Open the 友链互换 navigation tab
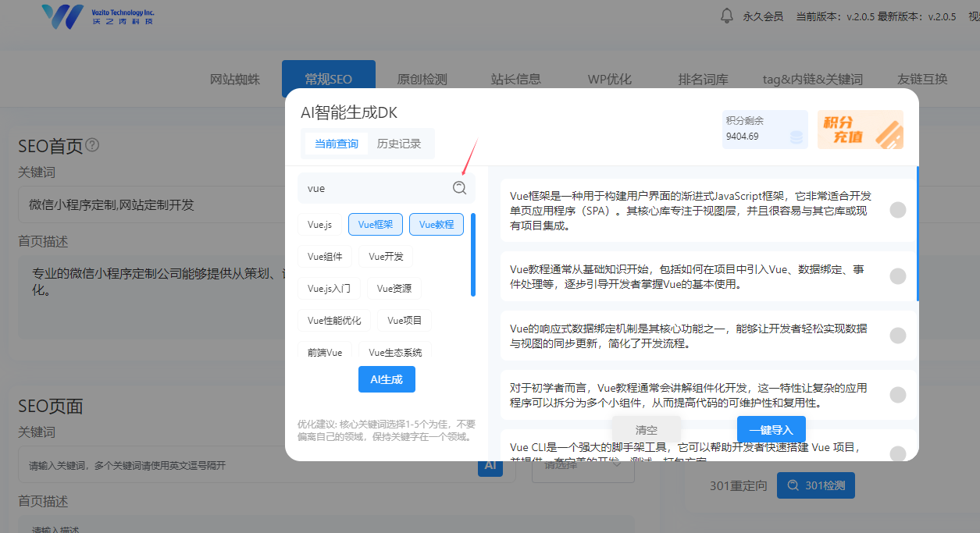Image resolution: width=980 pixels, height=533 pixels. click(922, 79)
